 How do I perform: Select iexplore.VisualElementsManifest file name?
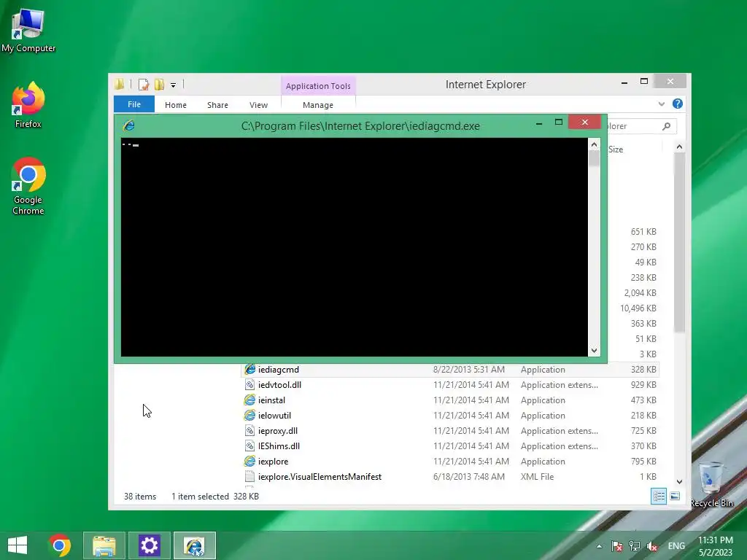(320, 476)
